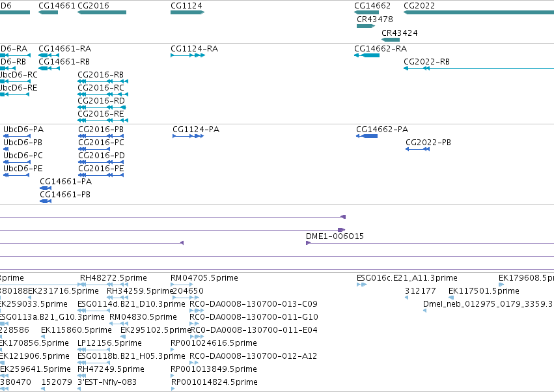The image size is (554, 392).
Task: Click the DME1-006015 feature label
Action: pyautogui.click(x=335, y=236)
